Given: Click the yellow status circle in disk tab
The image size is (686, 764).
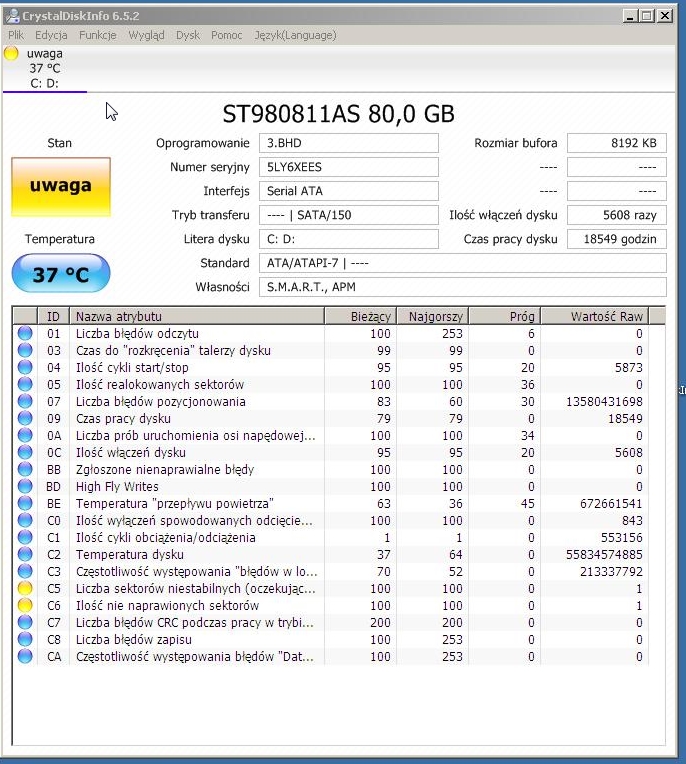Looking at the screenshot, I should pos(11,53).
